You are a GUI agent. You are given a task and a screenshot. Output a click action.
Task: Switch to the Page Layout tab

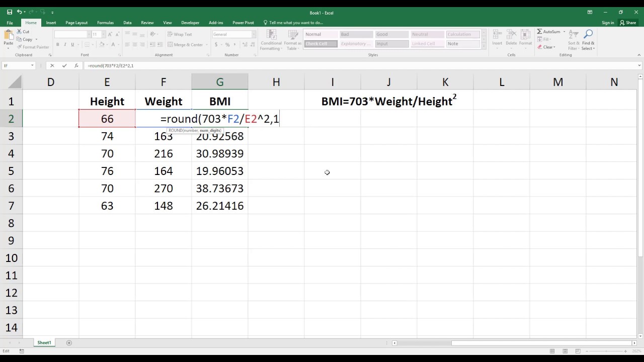76,23
